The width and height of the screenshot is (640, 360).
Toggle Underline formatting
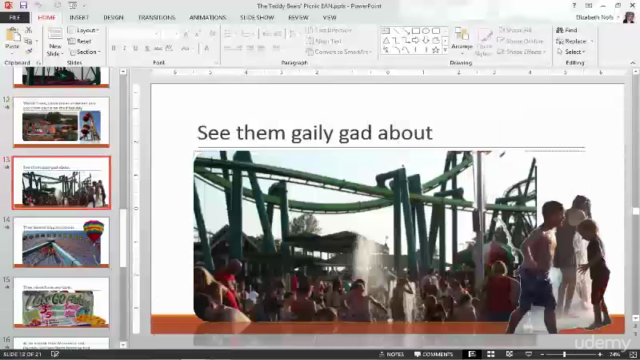pyautogui.click(x=136, y=49)
